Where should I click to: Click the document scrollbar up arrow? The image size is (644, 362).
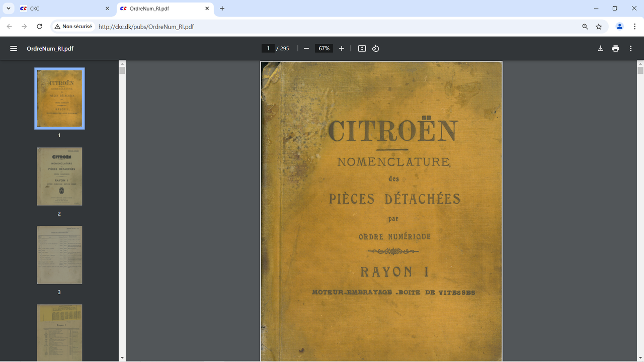click(640, 64)
